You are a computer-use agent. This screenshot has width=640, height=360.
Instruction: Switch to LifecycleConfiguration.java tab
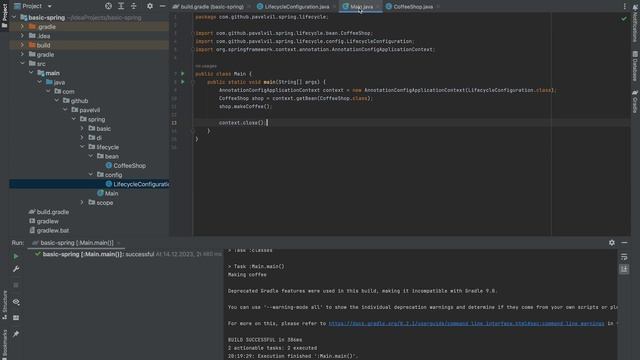pos(294,7)
